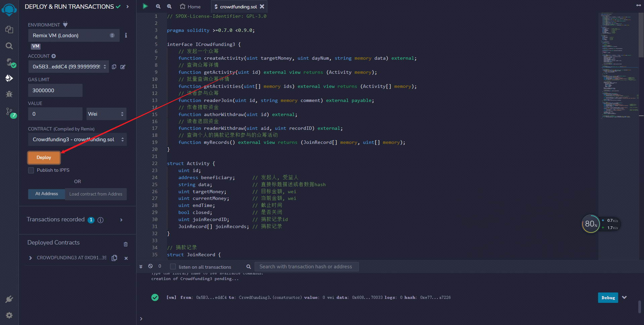Open the account selection dropdown
Screen dimensions: 644x325
point(68,67)
